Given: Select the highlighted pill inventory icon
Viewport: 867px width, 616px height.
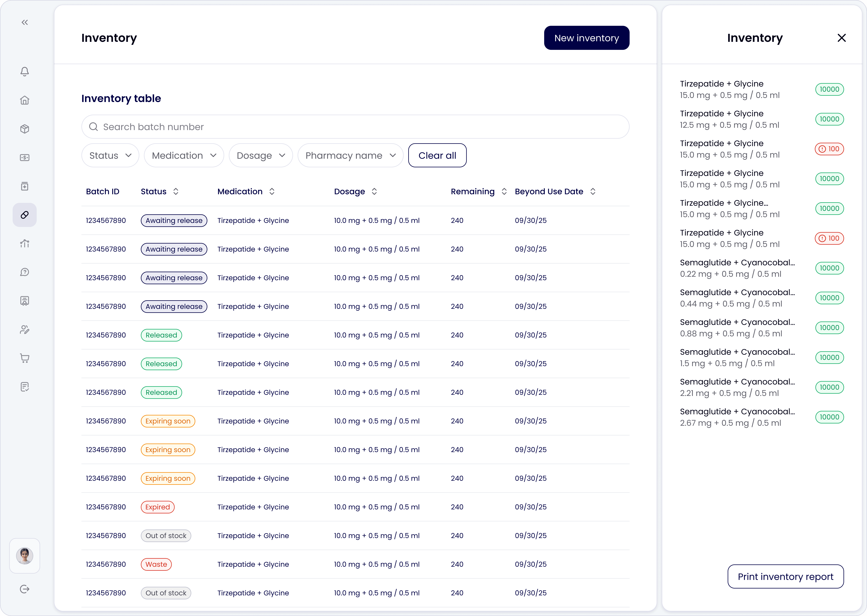Looking at the screenshot, I should 25,215.
